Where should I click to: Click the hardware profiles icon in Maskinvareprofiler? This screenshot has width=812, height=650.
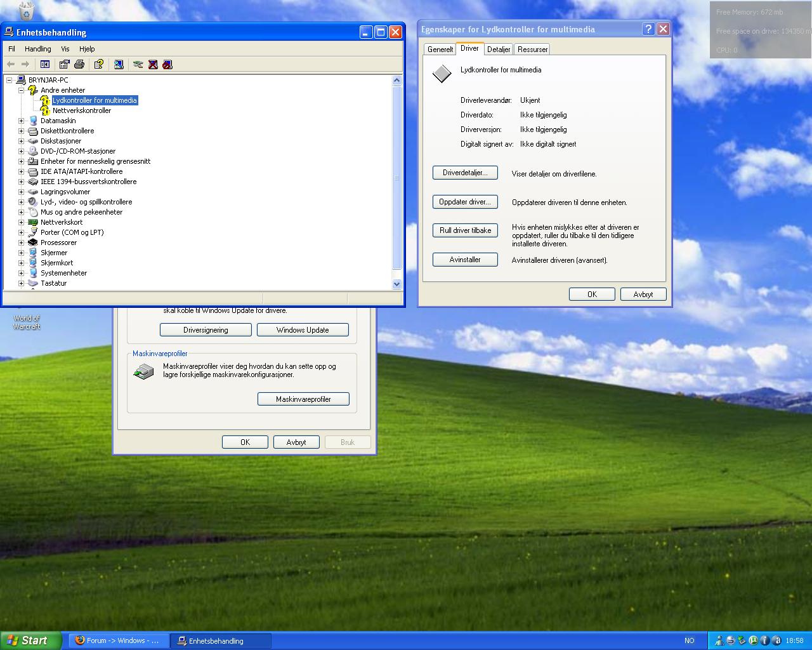[144, 371]
